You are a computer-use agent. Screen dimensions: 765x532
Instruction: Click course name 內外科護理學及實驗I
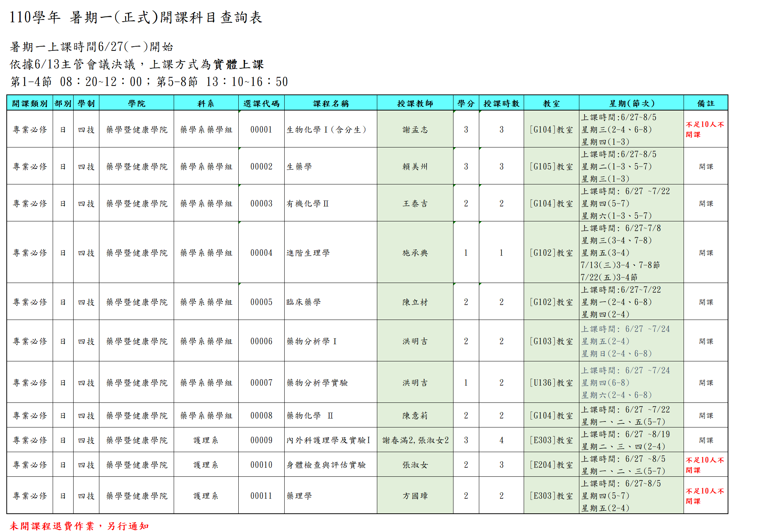tap(328, 440)
